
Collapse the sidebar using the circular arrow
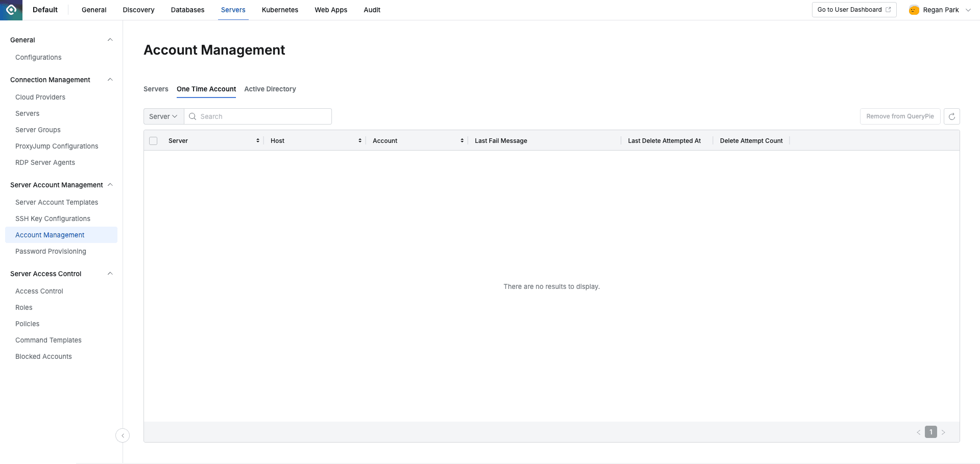[x=123, y=435]
